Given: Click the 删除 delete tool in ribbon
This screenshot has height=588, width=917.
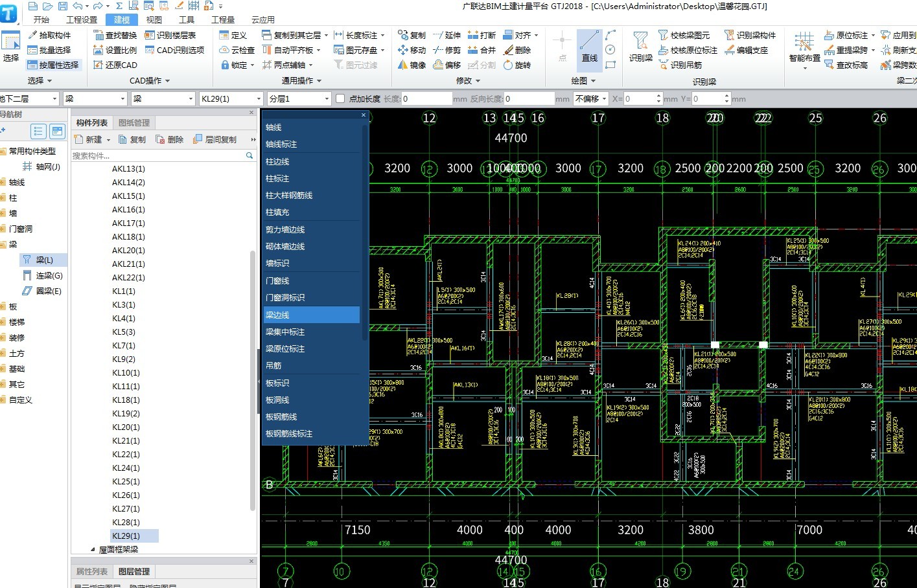Looking at the screenshot, I should click(x=517, y=50).
